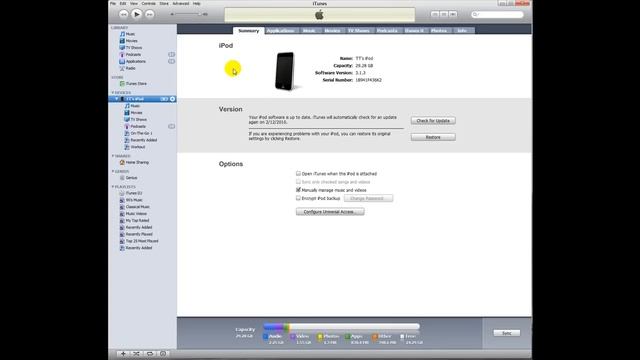Screen dimensions: 640x360
Task: Select Genius in the sidebar
Action: (129, 178)
